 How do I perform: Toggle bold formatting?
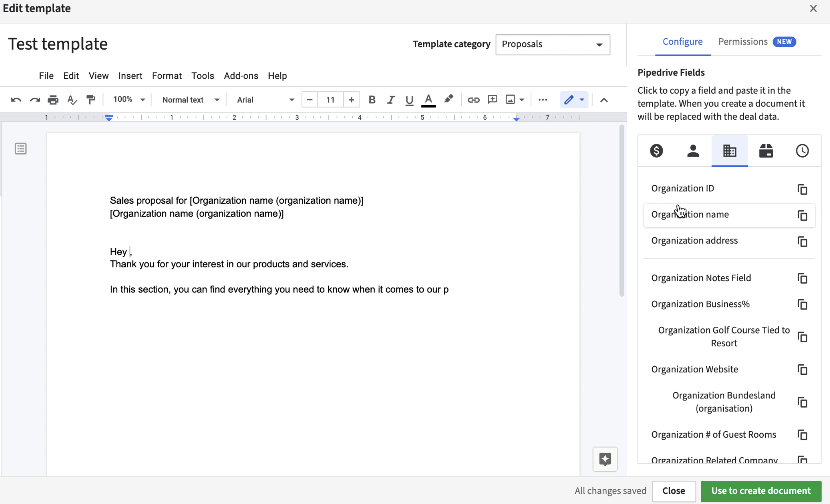click(372, 100)
